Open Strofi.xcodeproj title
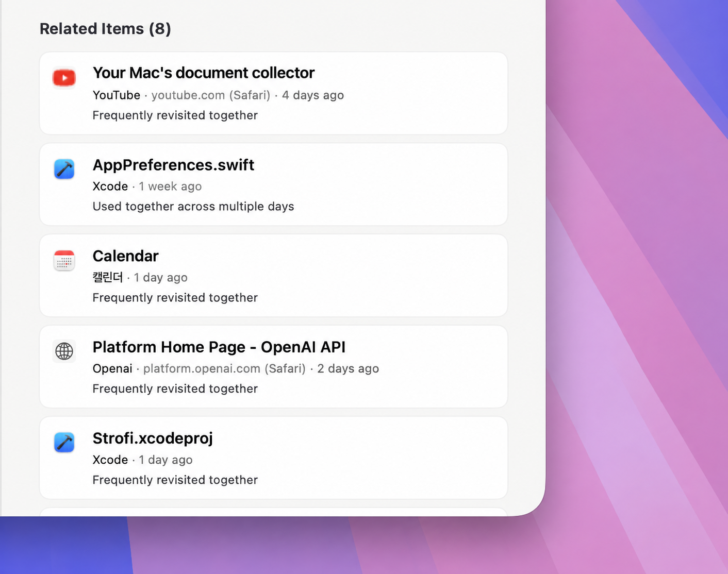Viewport: 728px width, 574px height. [153, 438]
